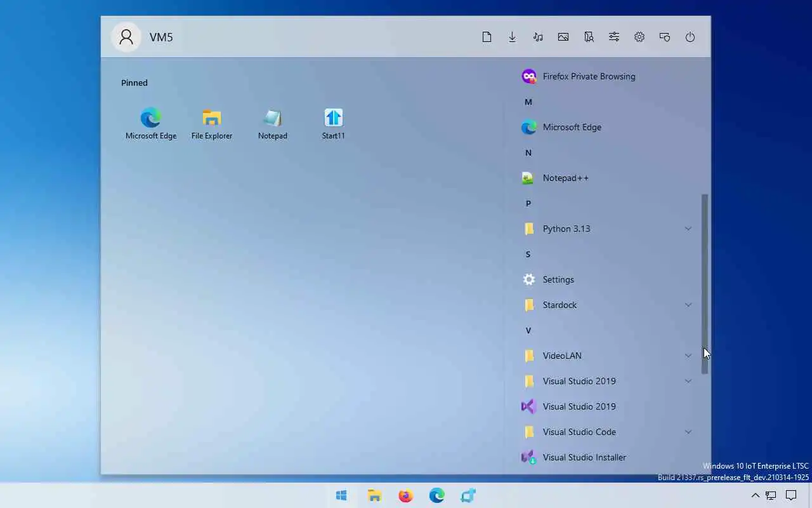
Task: Open Microsoft Edge in the app list
Action: pyautogui.click(x=606, y=127)
